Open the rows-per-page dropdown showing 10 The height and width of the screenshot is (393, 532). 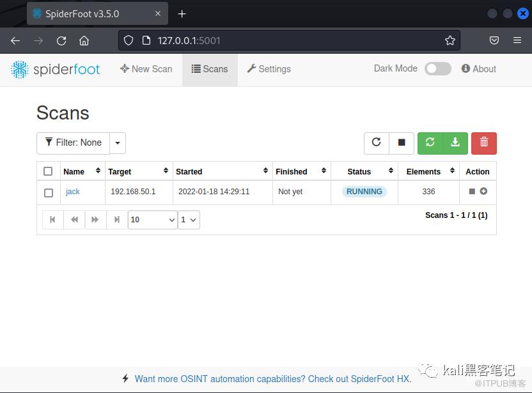point(153,220)
